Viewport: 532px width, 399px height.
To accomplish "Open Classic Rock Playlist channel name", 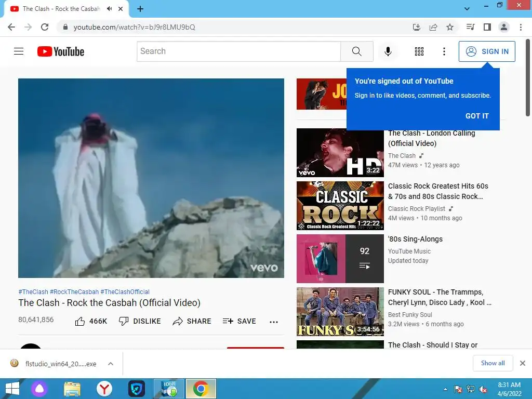I will [416, 209].
